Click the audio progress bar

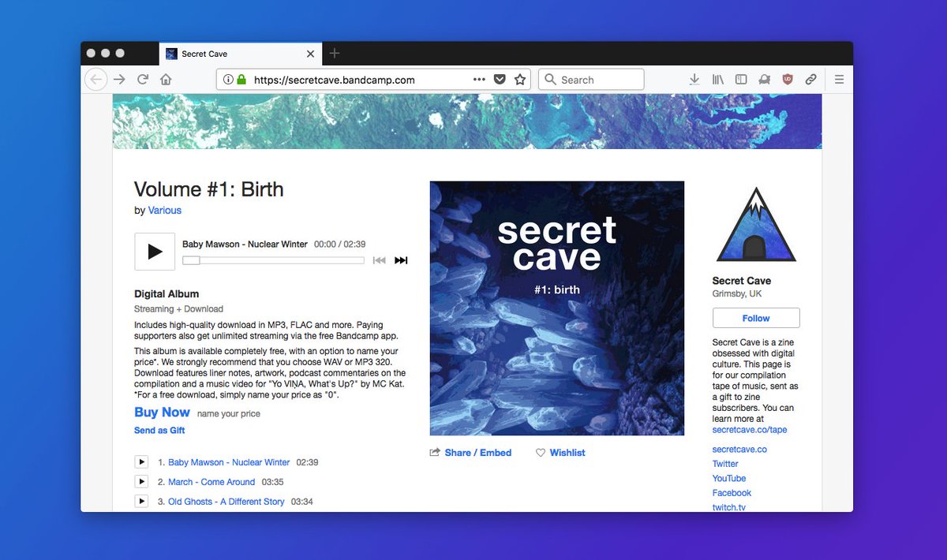[x=273, y=260]
